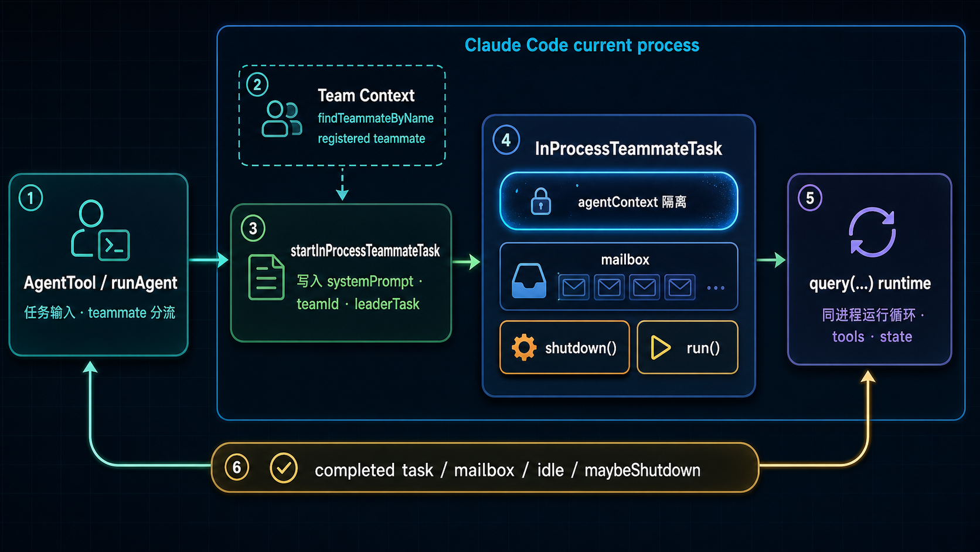
Task: Select the "findTeammateByName" text
Action: click(x=376, y=118)
